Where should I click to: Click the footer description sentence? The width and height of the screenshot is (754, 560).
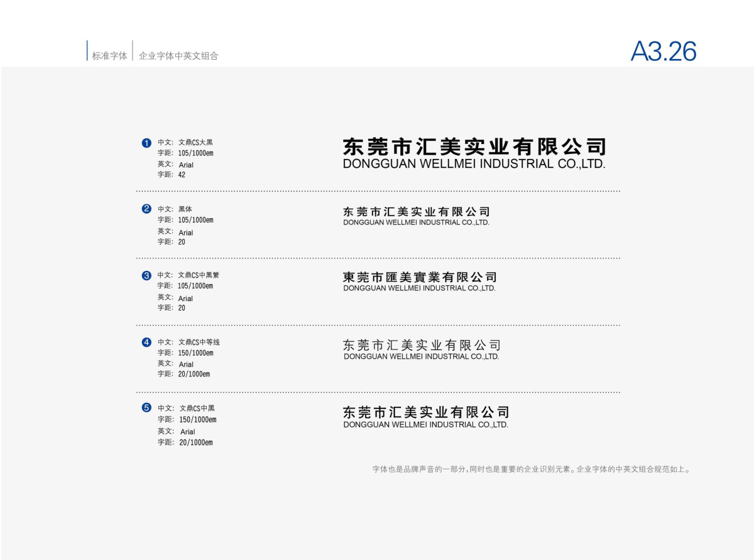point(532,469)
